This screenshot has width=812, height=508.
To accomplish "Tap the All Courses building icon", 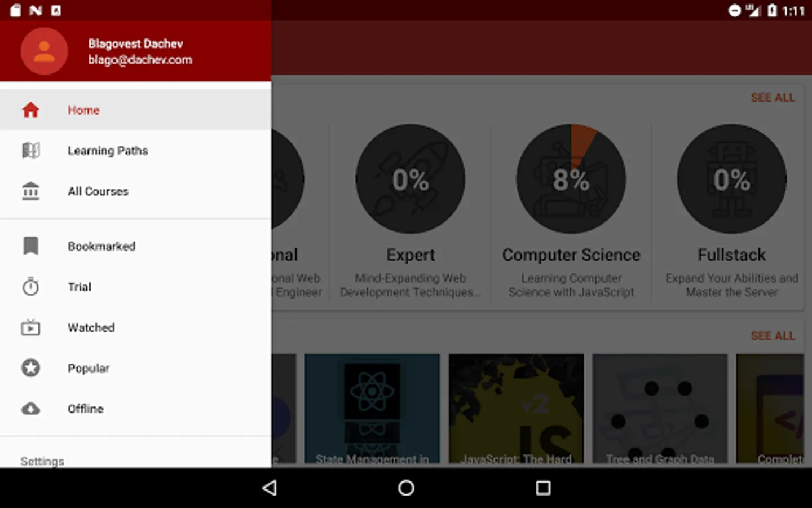I will 30,191.
